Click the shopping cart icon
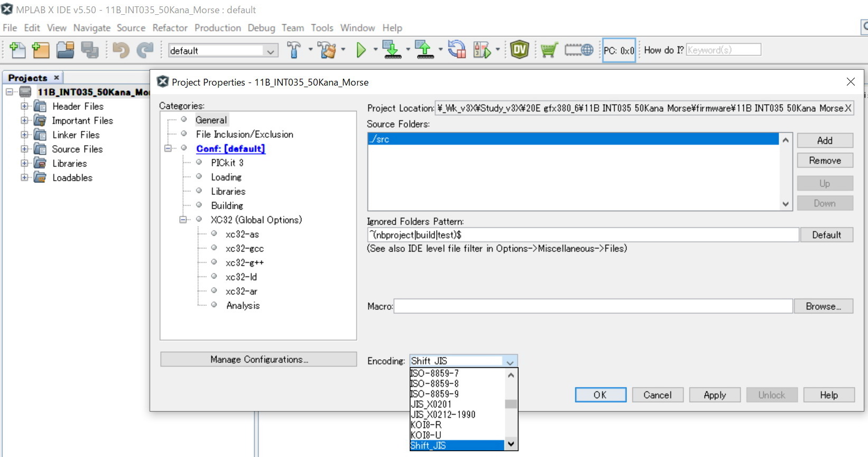 point(549,50)
